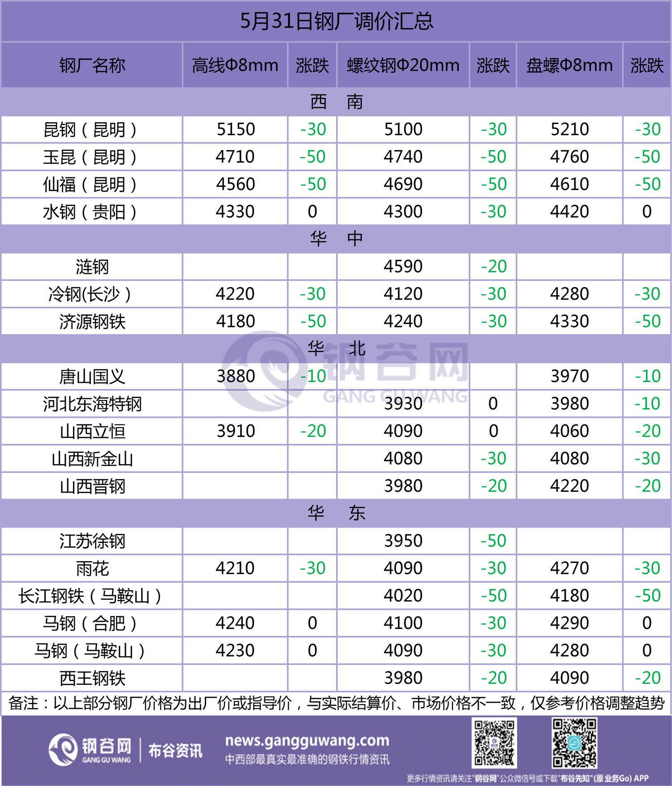
Task: Select the 高线Φ8mm column header
Action: click(x=235, y=65)
